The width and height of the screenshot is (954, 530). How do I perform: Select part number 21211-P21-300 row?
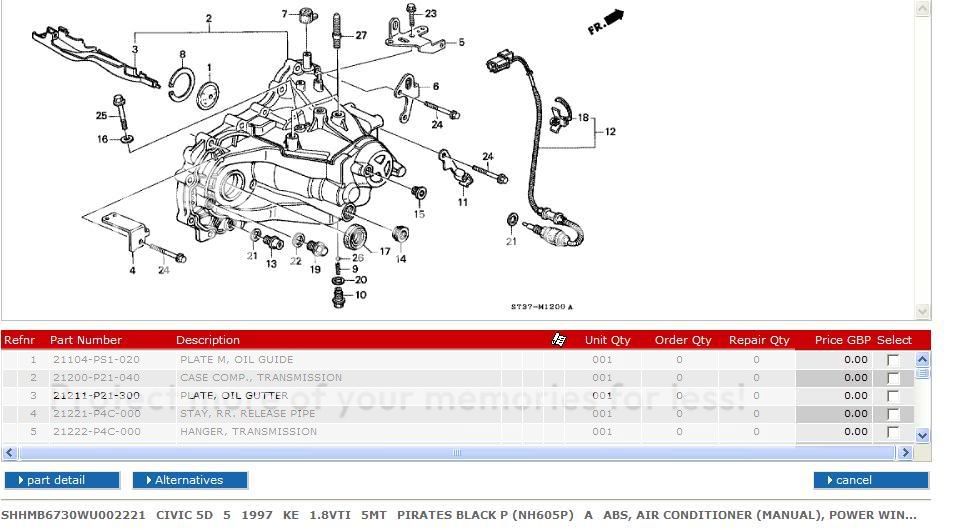(x=96, y=396)
